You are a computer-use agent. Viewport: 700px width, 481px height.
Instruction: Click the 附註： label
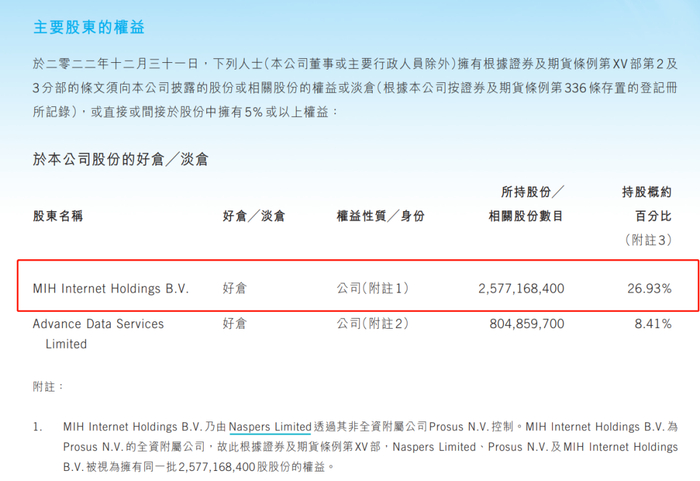click(x=48, y=386)
